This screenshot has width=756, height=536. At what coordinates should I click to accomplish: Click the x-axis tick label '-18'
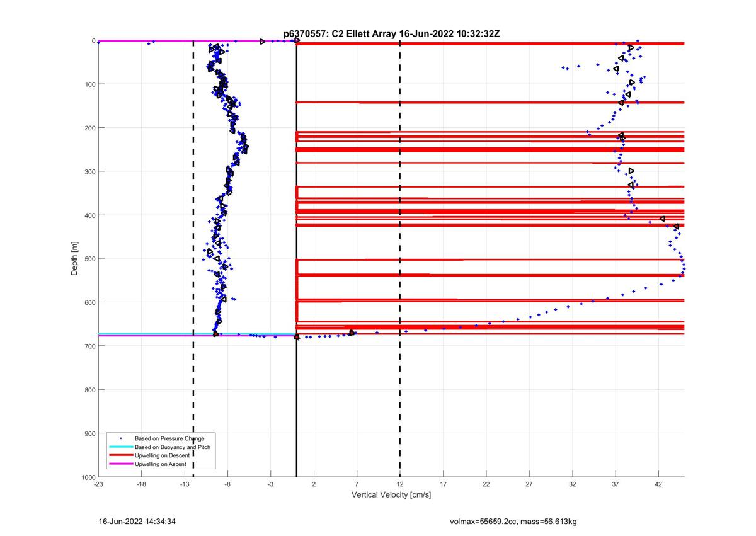141,484
